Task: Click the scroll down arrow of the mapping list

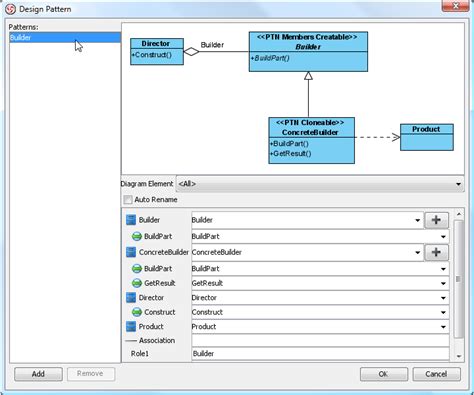Action: [x=459, y=356]
